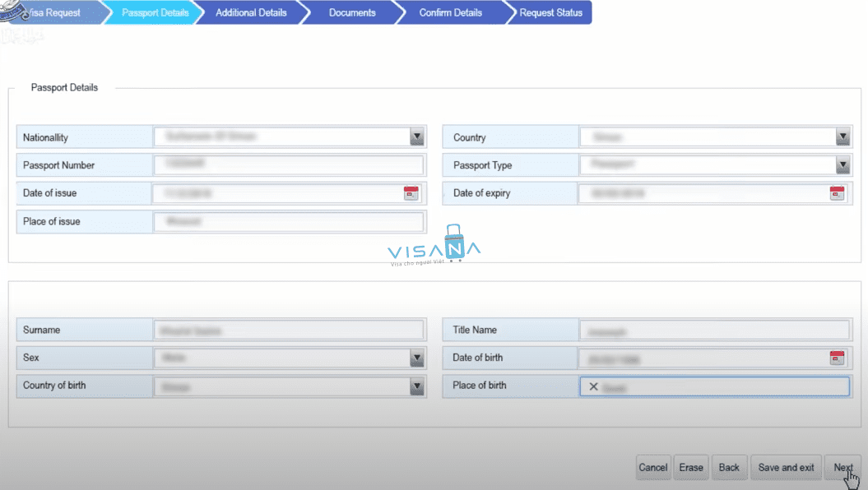
Task: Expand the Country dropdown list
Action: point(842,137)
